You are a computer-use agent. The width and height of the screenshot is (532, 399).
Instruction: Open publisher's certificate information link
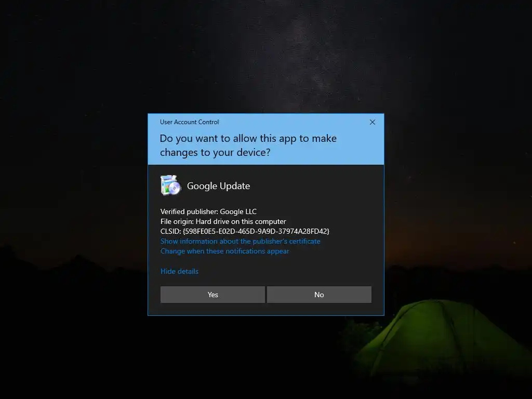tap(240, 241)
